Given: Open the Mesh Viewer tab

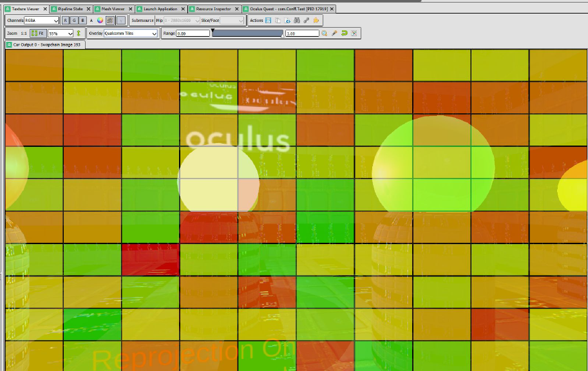Looking at the screenshot, I should (113, 8).
